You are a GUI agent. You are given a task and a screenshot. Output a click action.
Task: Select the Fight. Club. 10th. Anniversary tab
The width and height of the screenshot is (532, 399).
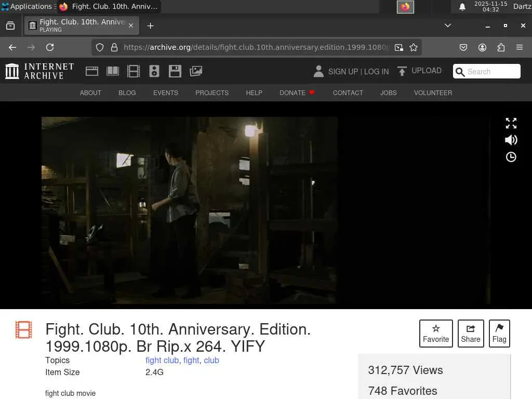[82, 26]
